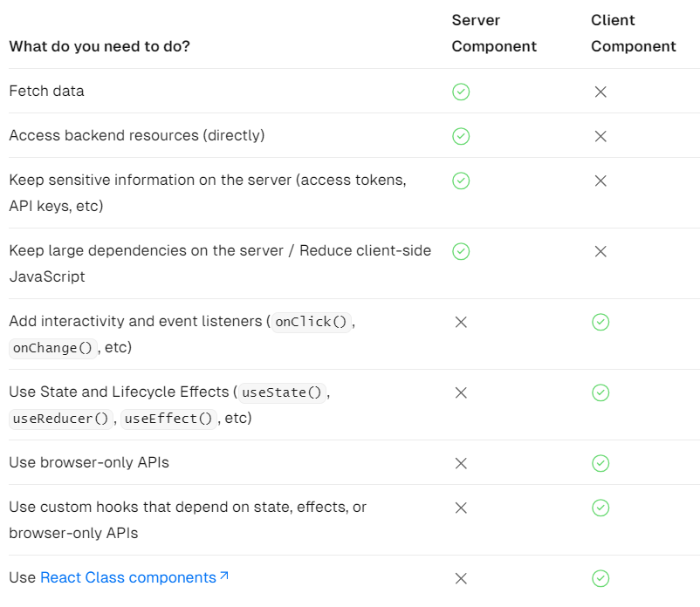The width and height of the screenshot is (700, 607).
Task: Click Server cross for interactivity row
Action: [x=461, y=322]
